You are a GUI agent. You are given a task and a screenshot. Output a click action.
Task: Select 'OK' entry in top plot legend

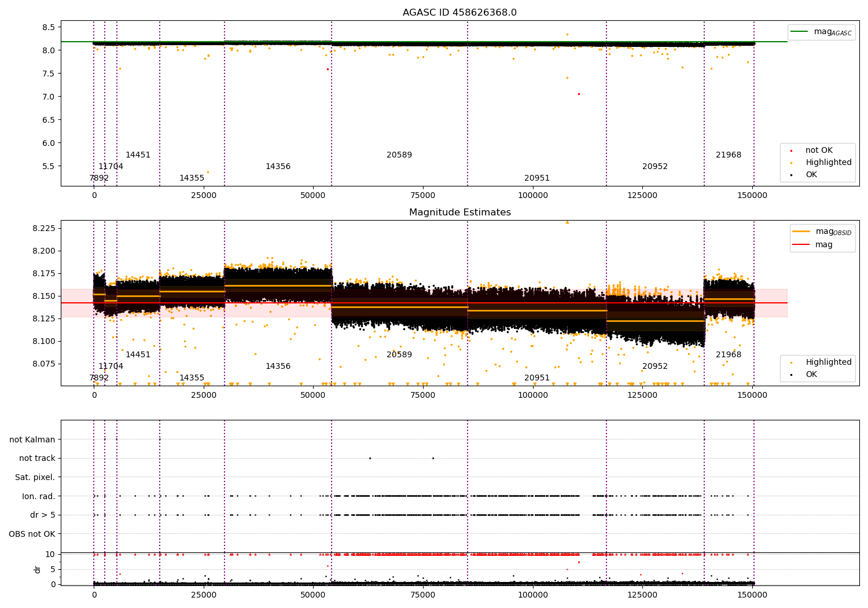[811, 175]
